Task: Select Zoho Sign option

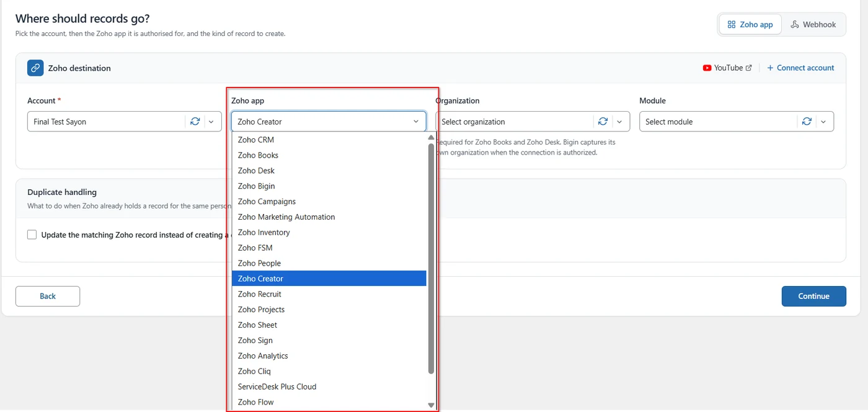Action: tap(329, 340)
